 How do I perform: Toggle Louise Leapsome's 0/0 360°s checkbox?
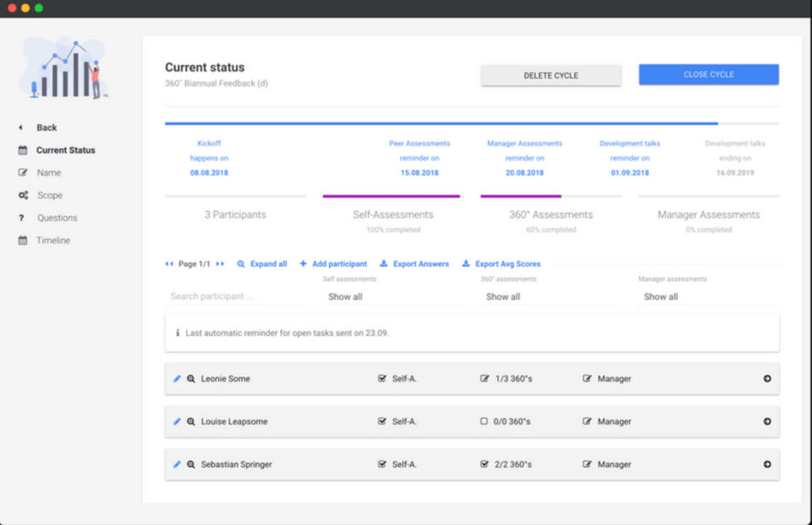click(484, 422)
